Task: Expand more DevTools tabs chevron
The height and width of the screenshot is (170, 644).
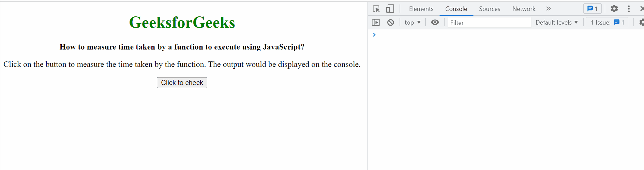Action: pos(548,9)
